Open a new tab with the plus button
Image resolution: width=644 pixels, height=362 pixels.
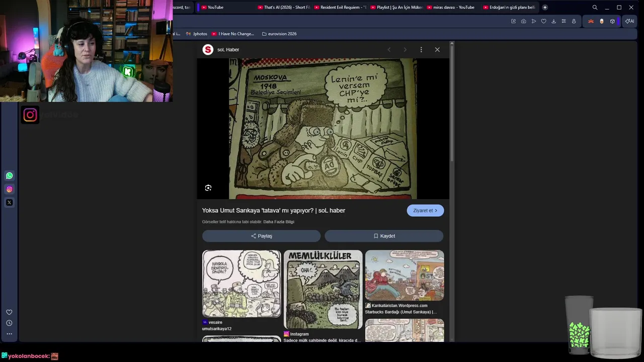tap(545, 8)
